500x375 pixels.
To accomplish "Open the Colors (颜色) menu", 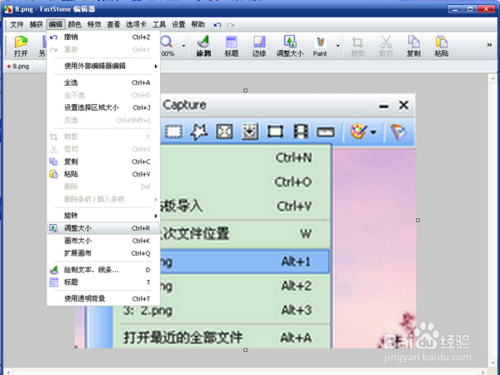I will [75, 24].
